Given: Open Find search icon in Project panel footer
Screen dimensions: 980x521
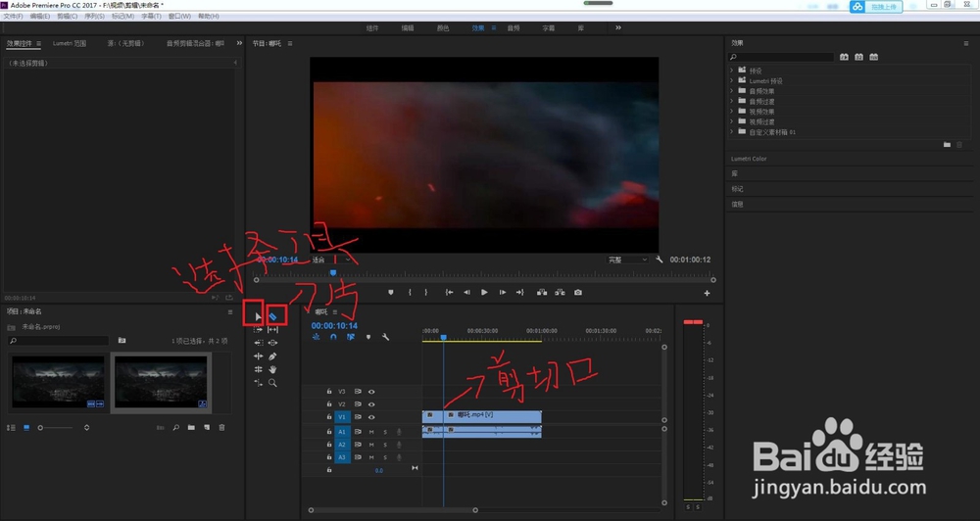Looking at the screenshot, I should coord(175,428).
